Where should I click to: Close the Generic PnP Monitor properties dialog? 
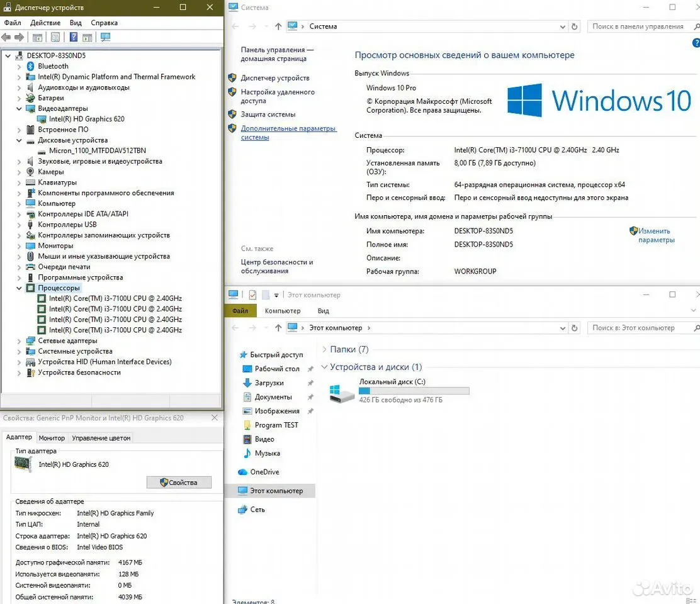[215, 418]
